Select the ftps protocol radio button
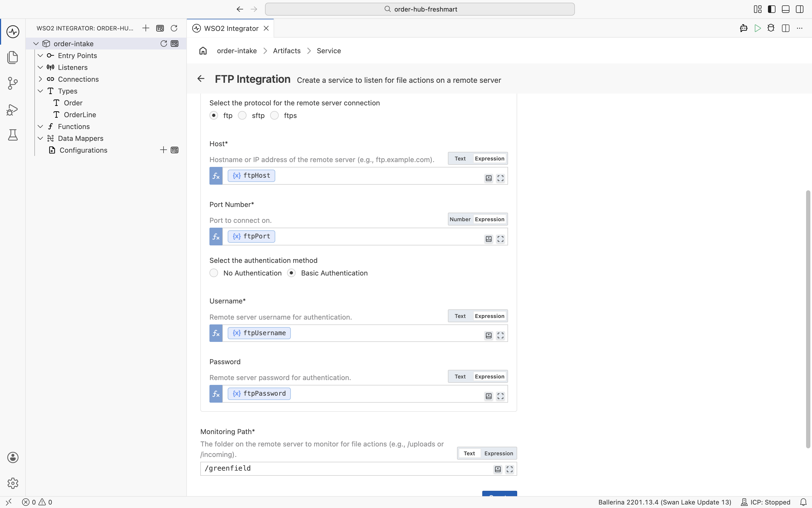Image resolution: width=812 pixels, height=508 pixels. [x=274, y=115]
